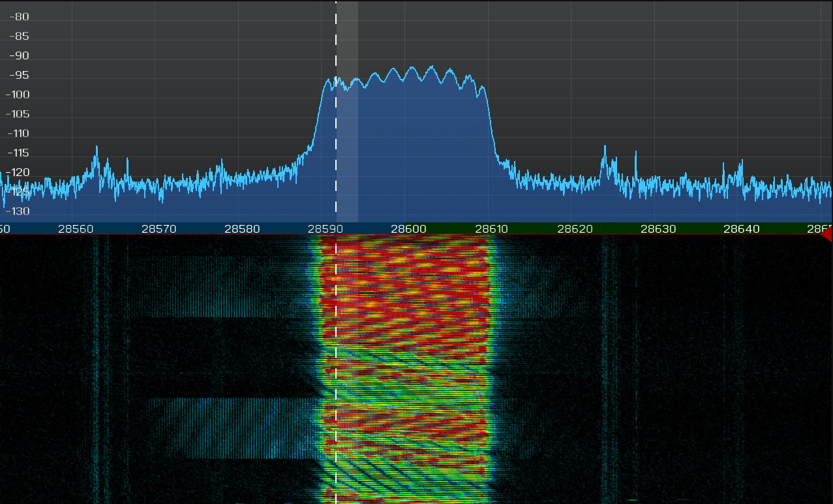833x504 pixels.
Task: Select 28620 on the frequency axis
Action: coord(575,229)
